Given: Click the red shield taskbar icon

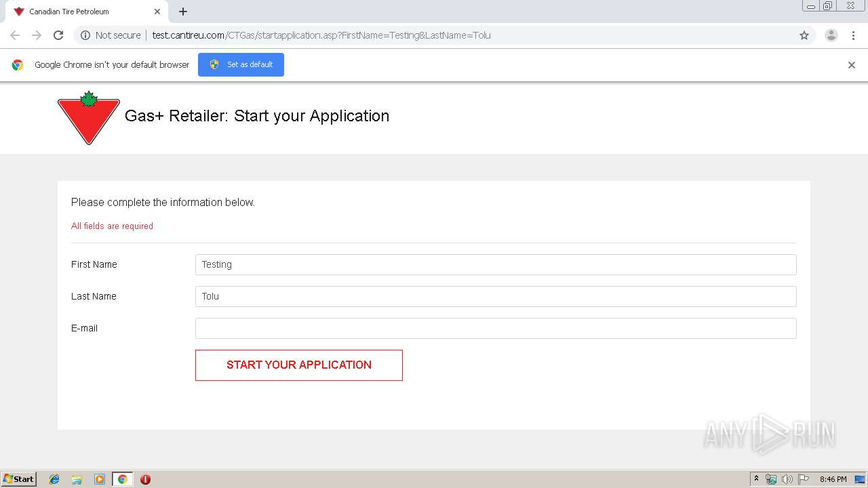Looking at the screenshot, I should 145,479.
